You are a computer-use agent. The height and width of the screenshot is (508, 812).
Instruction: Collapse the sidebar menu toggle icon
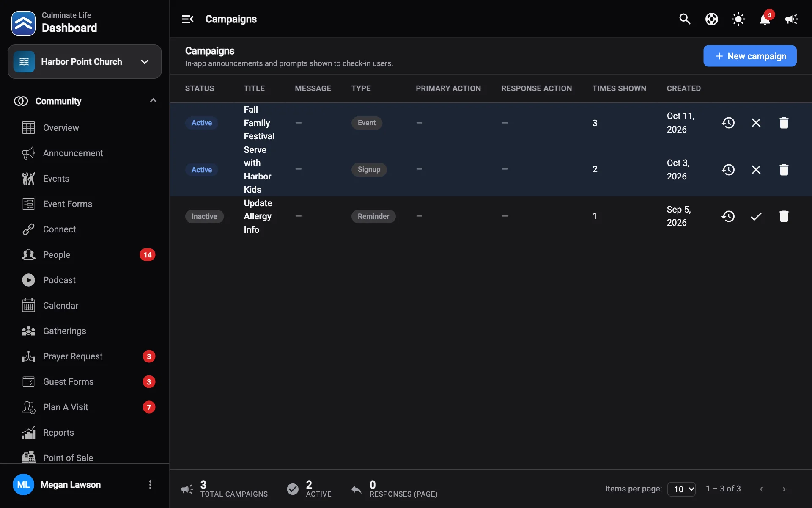[x=187, y=19]
